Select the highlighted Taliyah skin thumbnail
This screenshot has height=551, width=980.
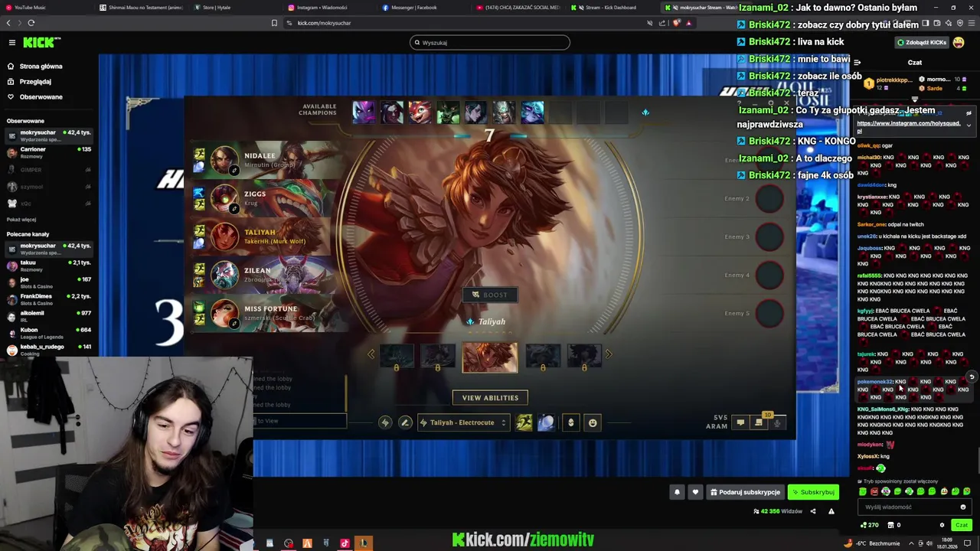coord(490,357)
